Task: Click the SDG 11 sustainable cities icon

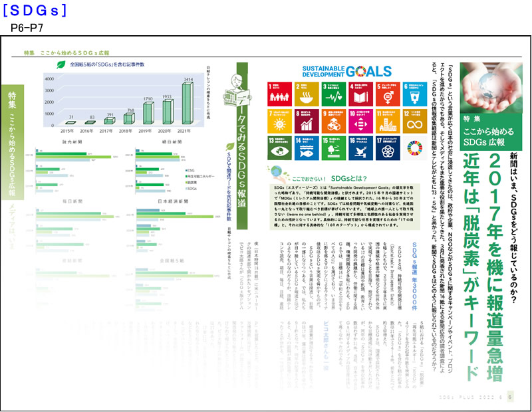Action: click(388, 121)
